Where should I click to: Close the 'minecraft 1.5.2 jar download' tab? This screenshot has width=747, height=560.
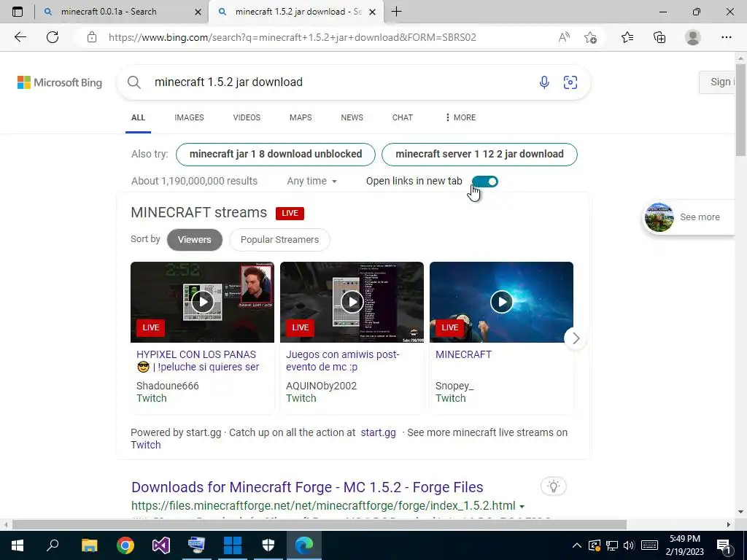click(x=373, y=12)
